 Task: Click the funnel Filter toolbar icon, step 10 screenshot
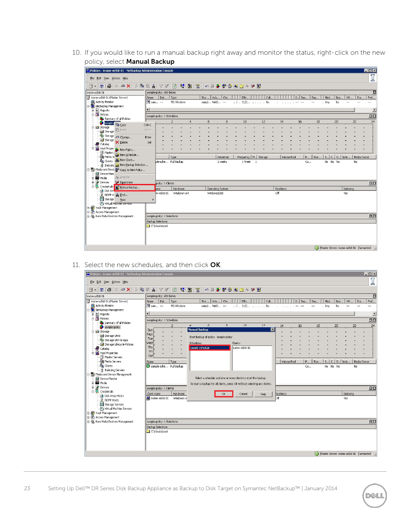[161, 86]
